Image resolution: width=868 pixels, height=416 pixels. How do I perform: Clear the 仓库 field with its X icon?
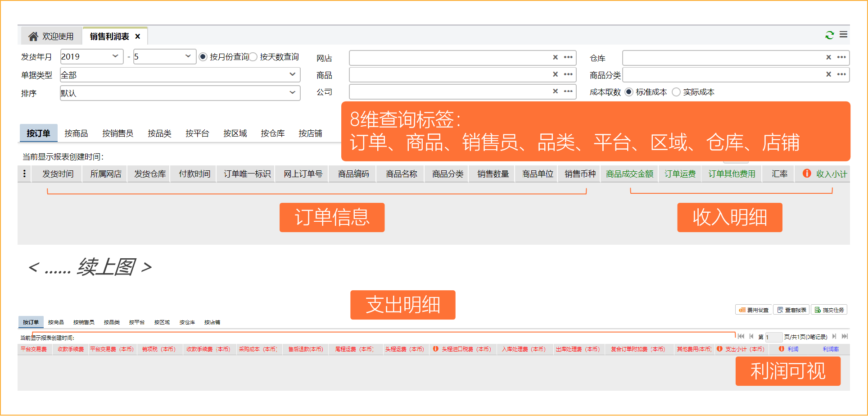pyautogui.click(x=828, y=57)
